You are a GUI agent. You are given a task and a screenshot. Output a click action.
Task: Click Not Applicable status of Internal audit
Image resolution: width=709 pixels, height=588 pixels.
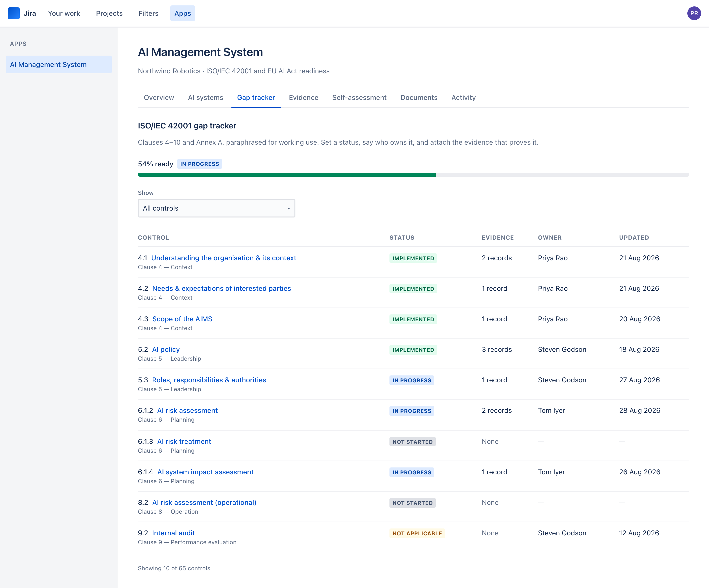click(417, 533)
